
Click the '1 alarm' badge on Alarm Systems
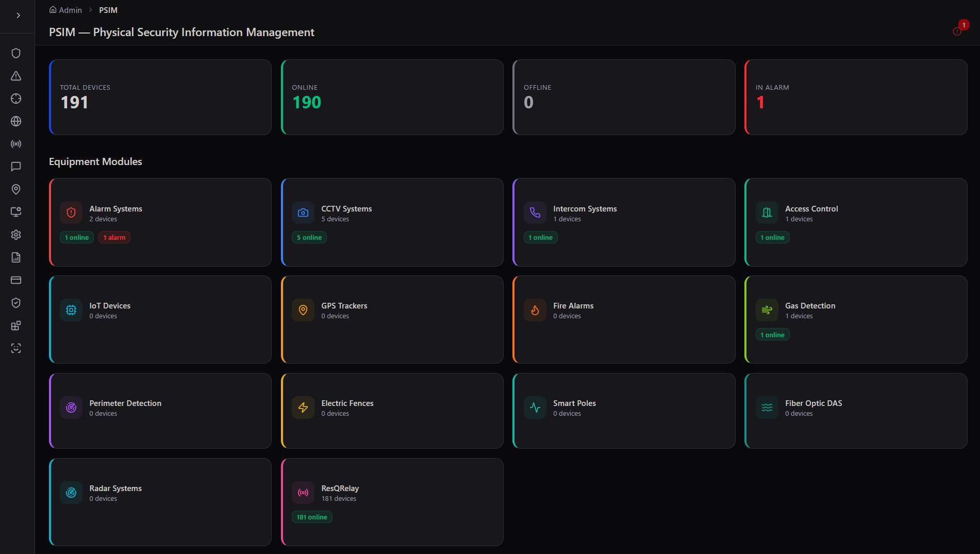(x=114, y=237)
